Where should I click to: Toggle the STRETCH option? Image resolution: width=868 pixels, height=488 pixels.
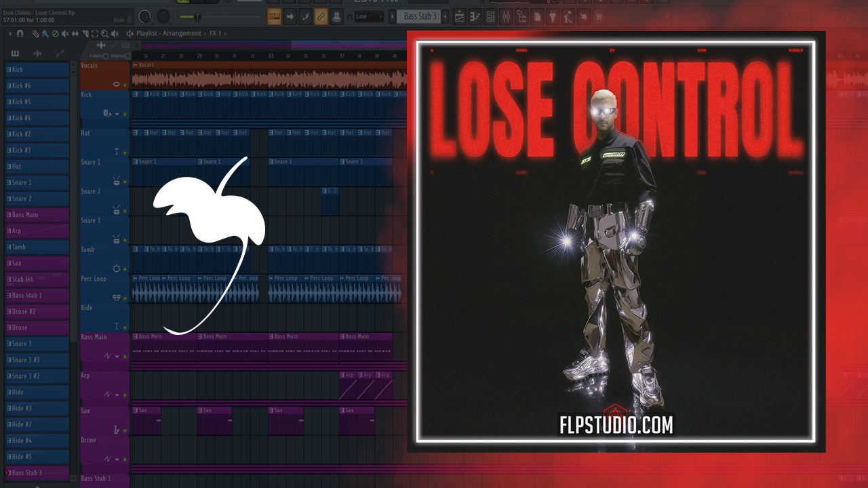coord(128,56)
